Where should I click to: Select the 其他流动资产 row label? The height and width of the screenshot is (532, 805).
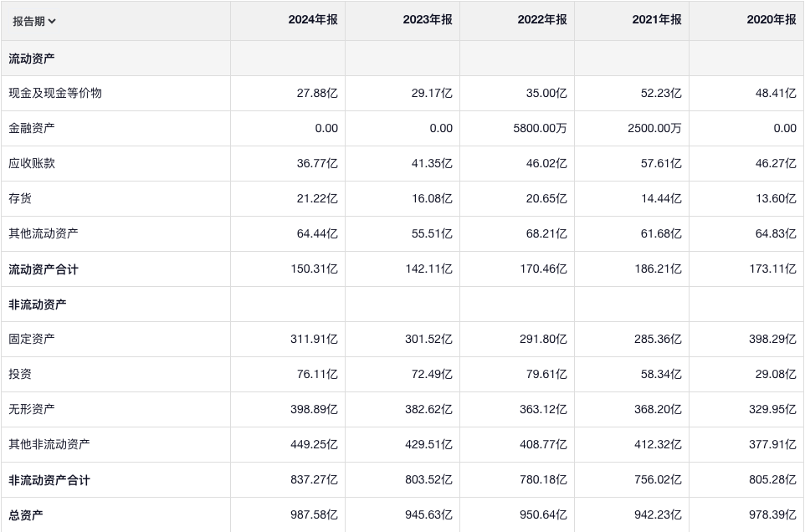point(44,234)
